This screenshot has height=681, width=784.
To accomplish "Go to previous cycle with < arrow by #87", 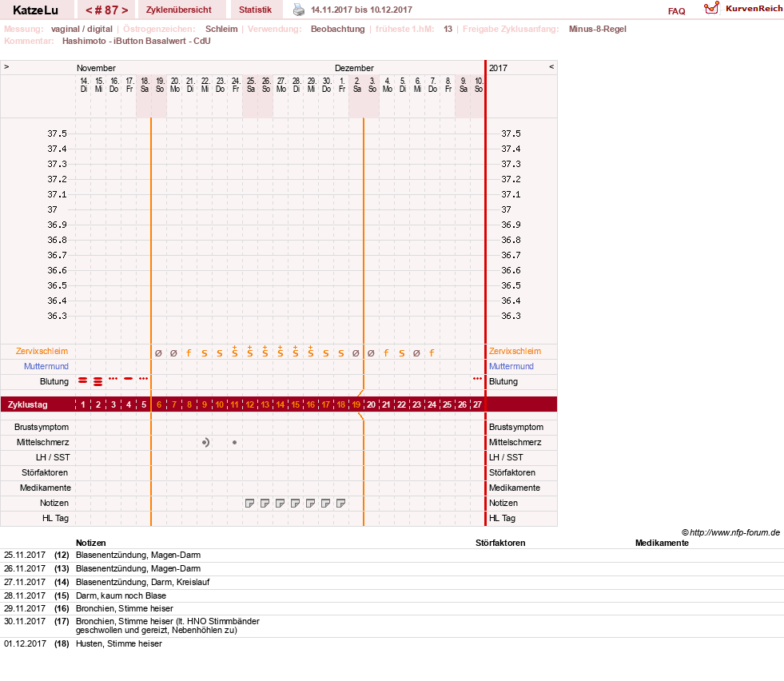I will pos(89,10).
